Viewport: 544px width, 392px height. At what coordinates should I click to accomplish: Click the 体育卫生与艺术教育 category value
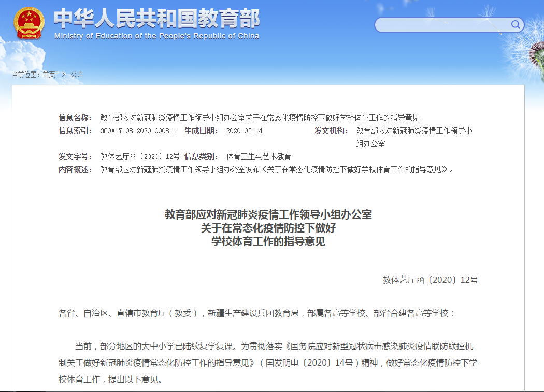point(259,156)
